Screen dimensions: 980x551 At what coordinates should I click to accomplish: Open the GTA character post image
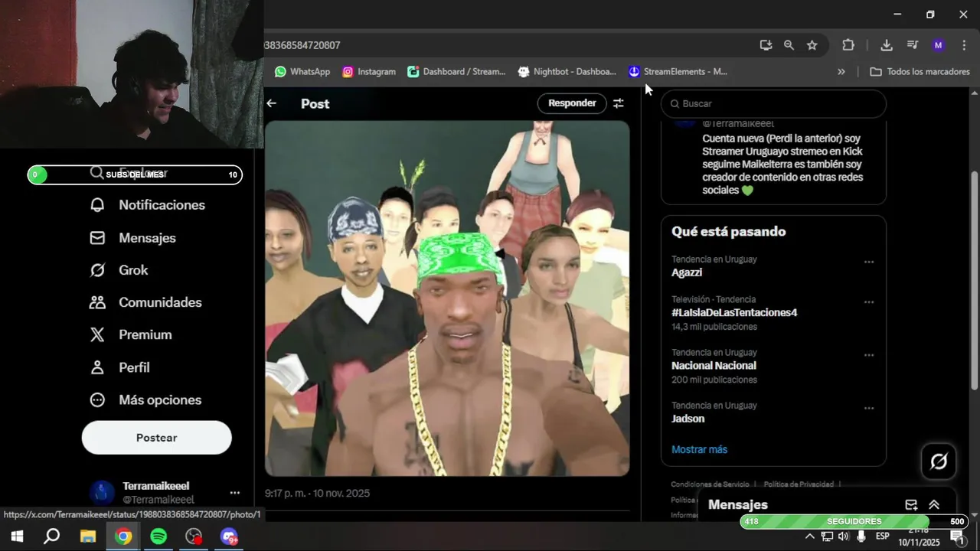point(447,298)
